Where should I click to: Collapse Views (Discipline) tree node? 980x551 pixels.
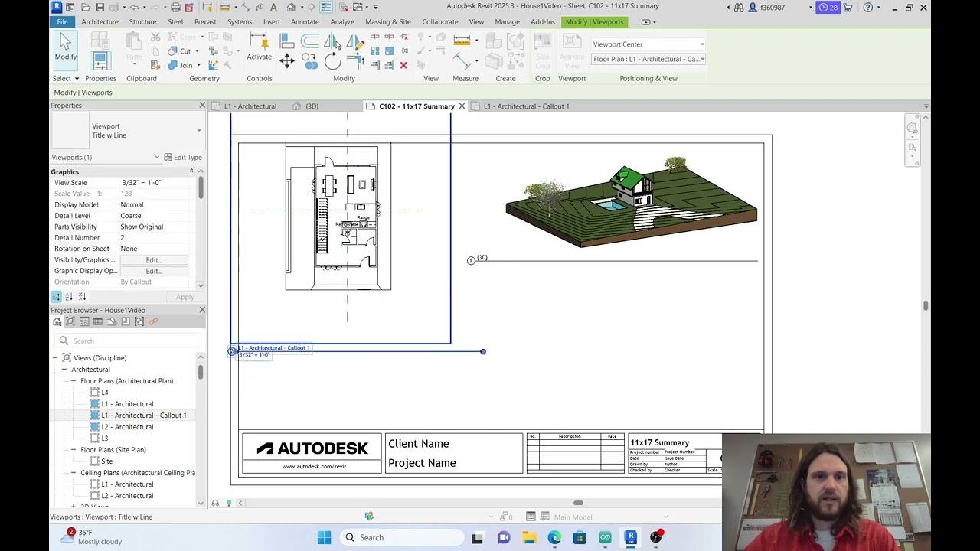point(55,358)
